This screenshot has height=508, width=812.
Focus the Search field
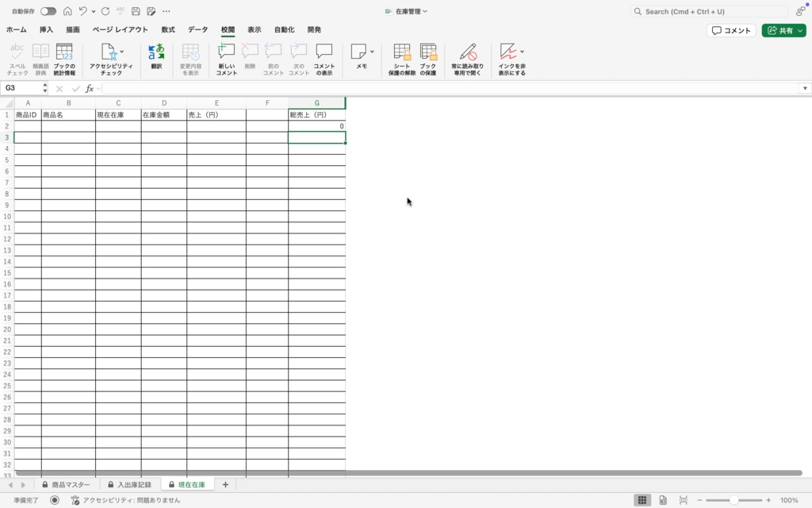pyautogui.click(x=709, y=11)
